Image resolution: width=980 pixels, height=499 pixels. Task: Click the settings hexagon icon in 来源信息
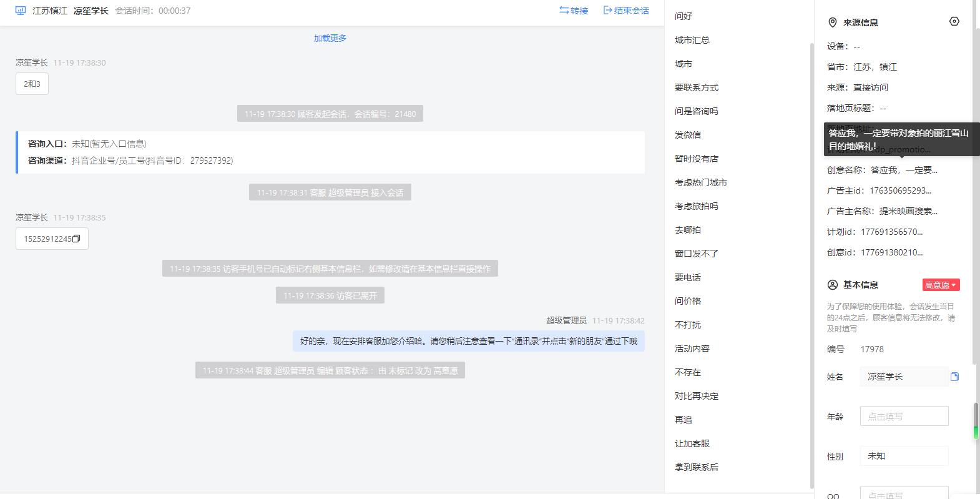point(954,22)
